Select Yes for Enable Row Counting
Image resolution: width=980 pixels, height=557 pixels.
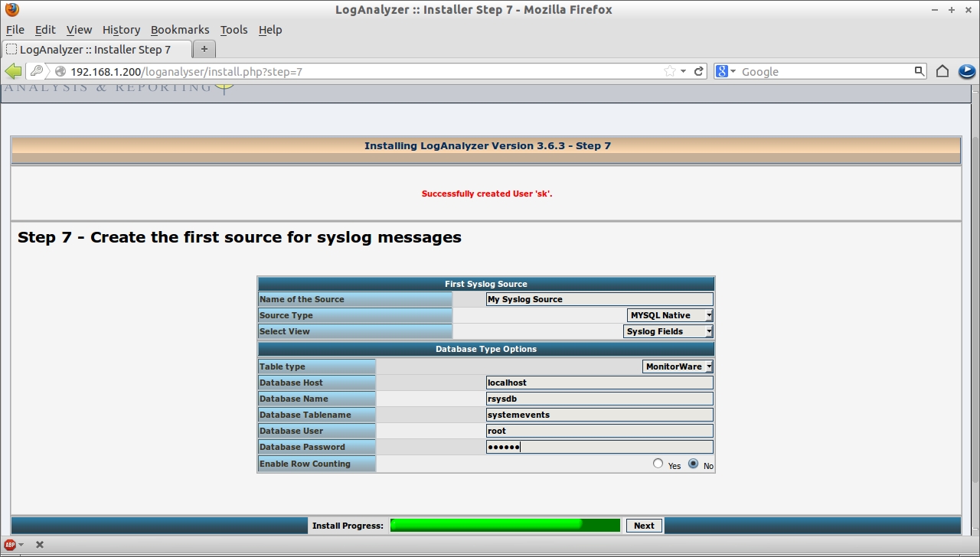coord(658,464)
